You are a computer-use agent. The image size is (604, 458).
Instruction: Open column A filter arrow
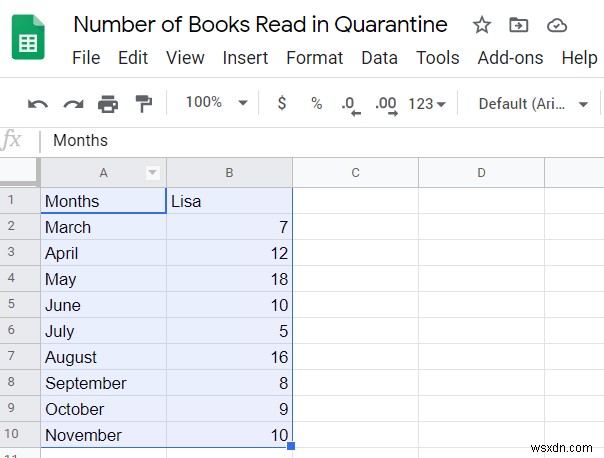153,173
